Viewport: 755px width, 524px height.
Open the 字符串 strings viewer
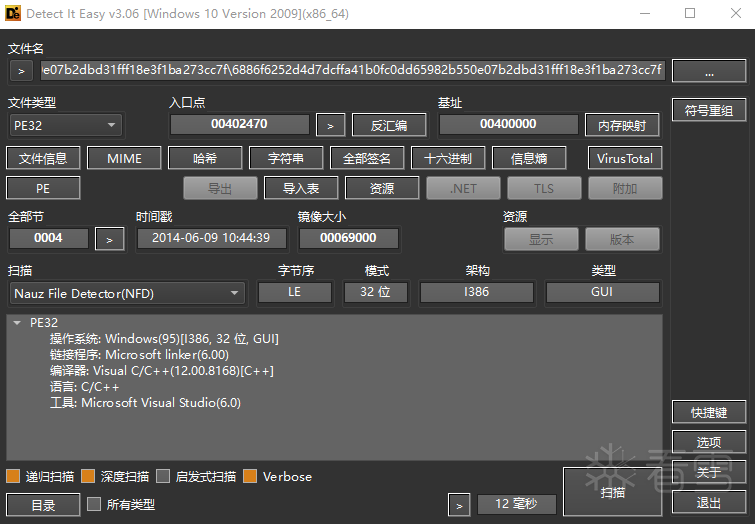286,158
